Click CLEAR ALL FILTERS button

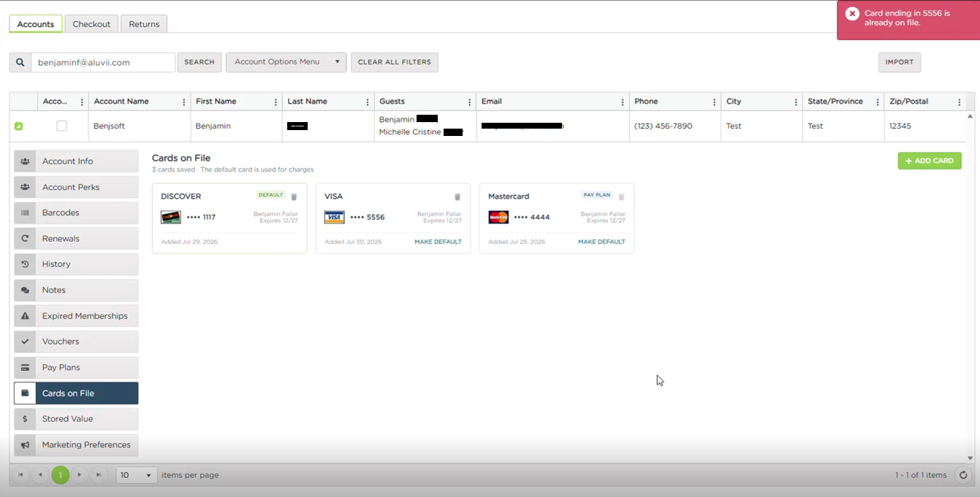395,62
